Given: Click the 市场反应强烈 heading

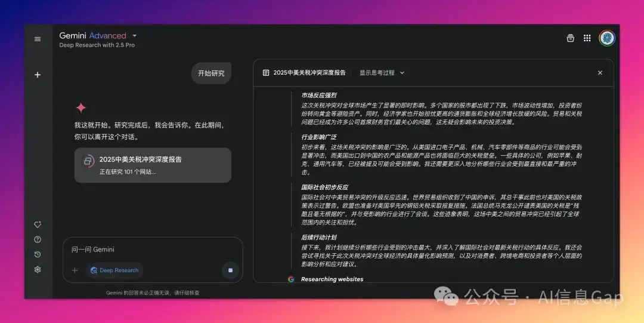Looking at the screenshot, I should tap(319, 95).
